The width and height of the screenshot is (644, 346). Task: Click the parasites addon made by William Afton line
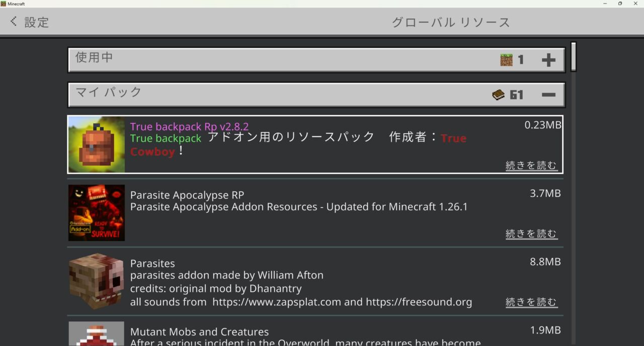227,275
